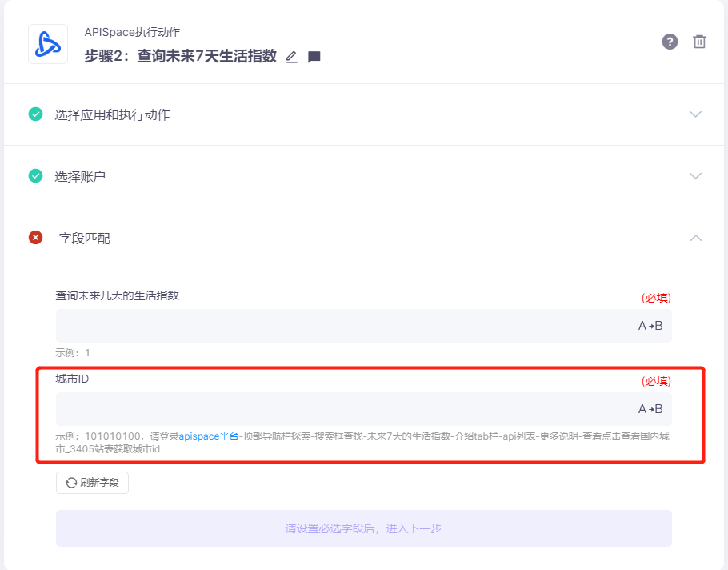
Task: Open the help question mark icon
Action: click(x=670, y=42)
